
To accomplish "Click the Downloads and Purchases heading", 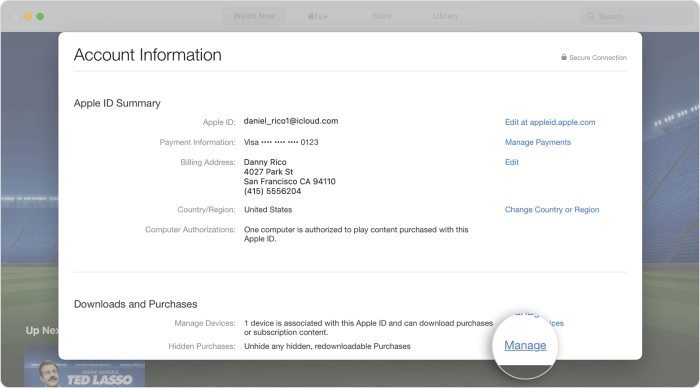I will point(135,304).
